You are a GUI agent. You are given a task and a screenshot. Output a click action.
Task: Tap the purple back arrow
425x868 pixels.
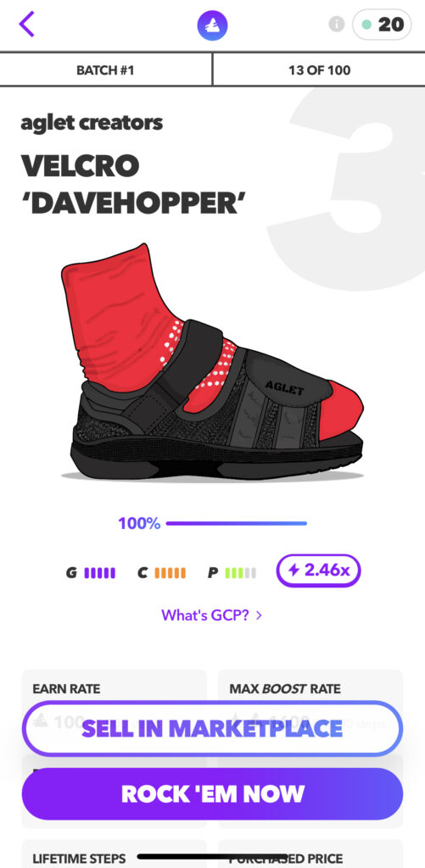pyautogui.click(x=26, y=25)
